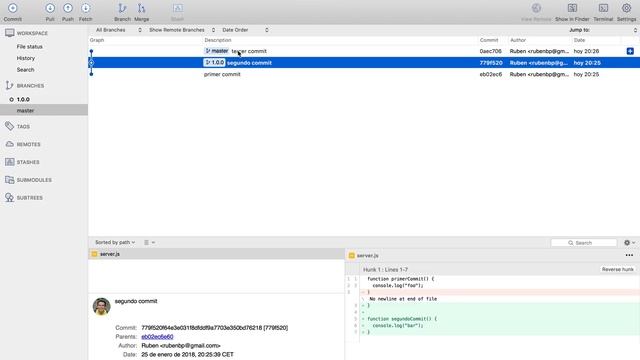Open Show Remote Branches dropdown
The image size is (640, 360).
pos(182,30)
